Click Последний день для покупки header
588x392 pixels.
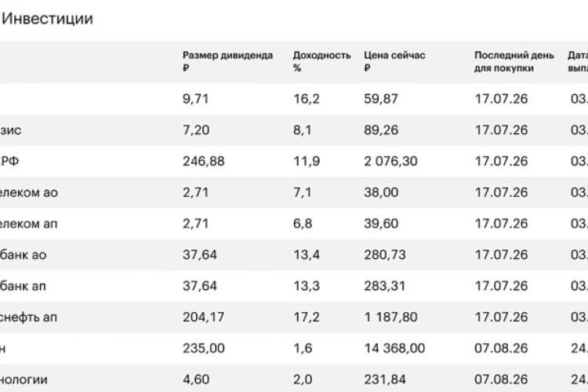coord(514,61)
